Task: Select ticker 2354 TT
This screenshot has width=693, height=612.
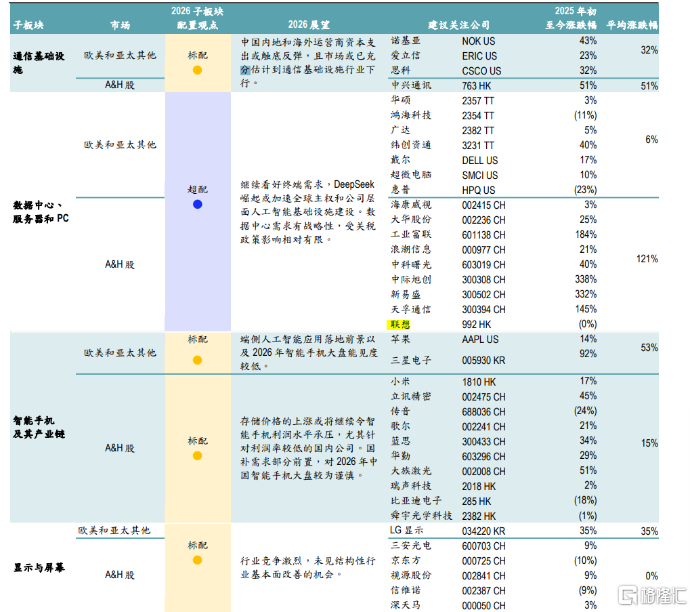Action: point(478,116)
